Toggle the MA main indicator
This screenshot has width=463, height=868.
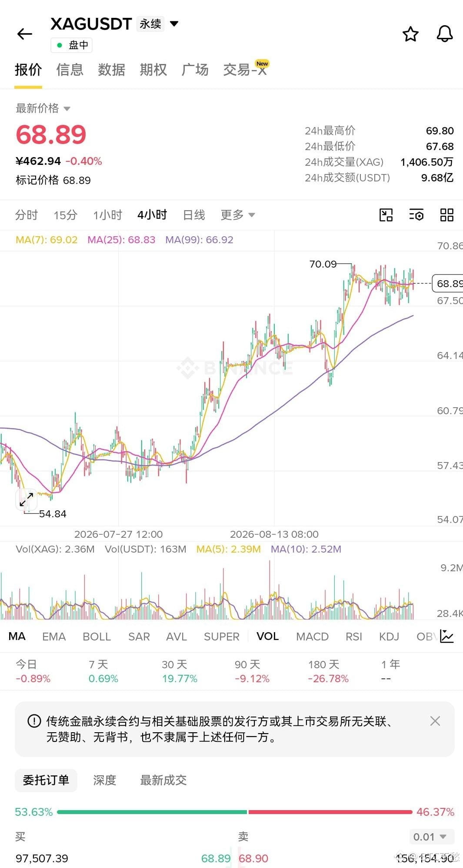tap(17, 637)
